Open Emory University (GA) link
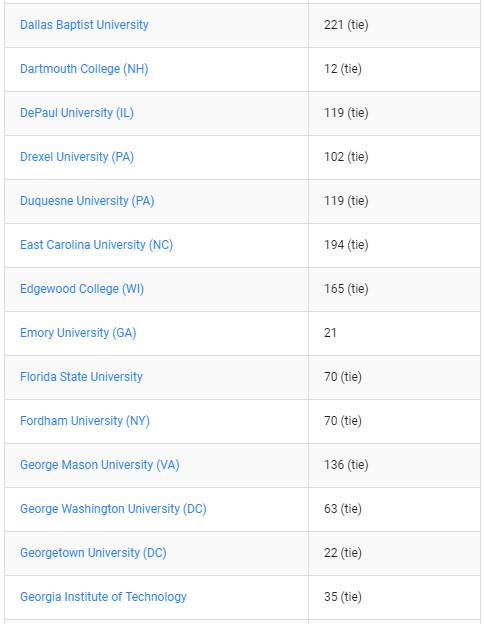Viewport: 485px width, 624px height. coord(78,333)
